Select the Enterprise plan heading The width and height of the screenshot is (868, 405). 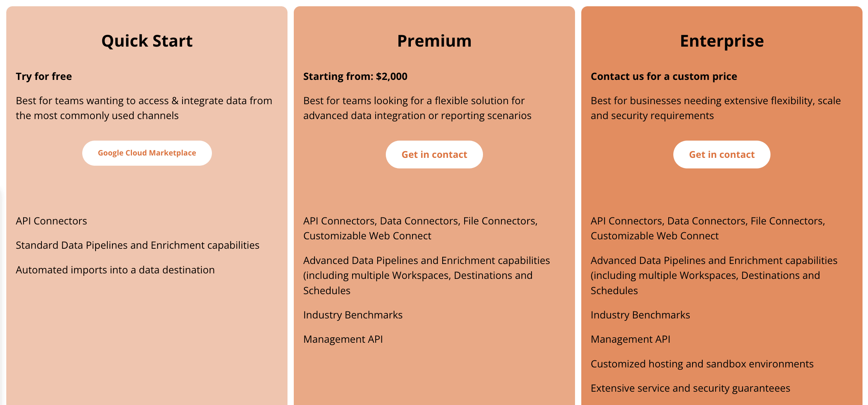722,41
